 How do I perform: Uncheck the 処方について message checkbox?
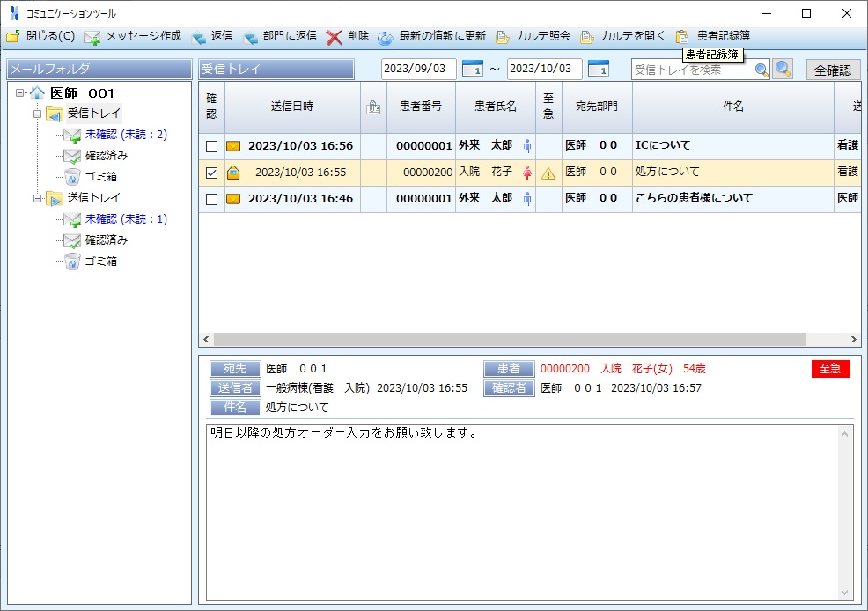211,173
